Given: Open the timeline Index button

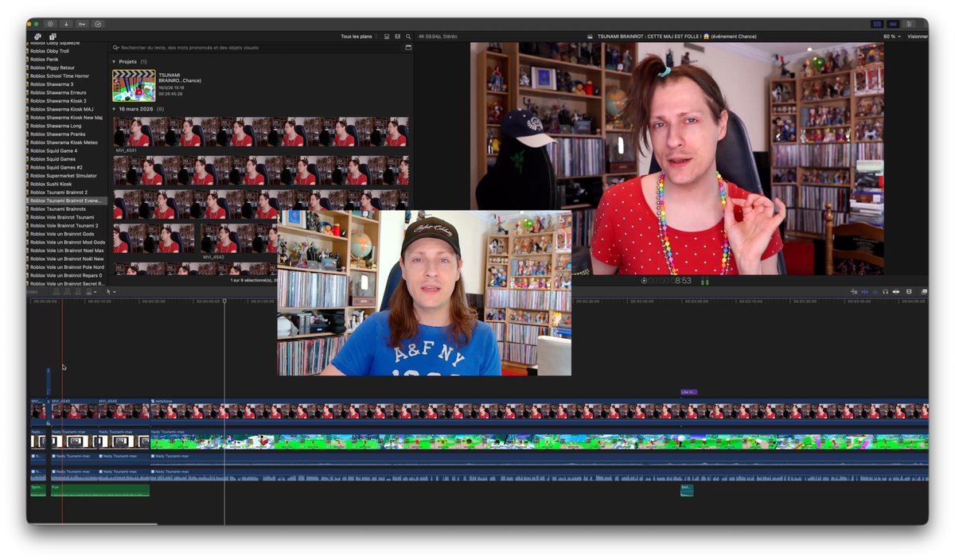Looking at the screenshot, I should click(33, 292).
